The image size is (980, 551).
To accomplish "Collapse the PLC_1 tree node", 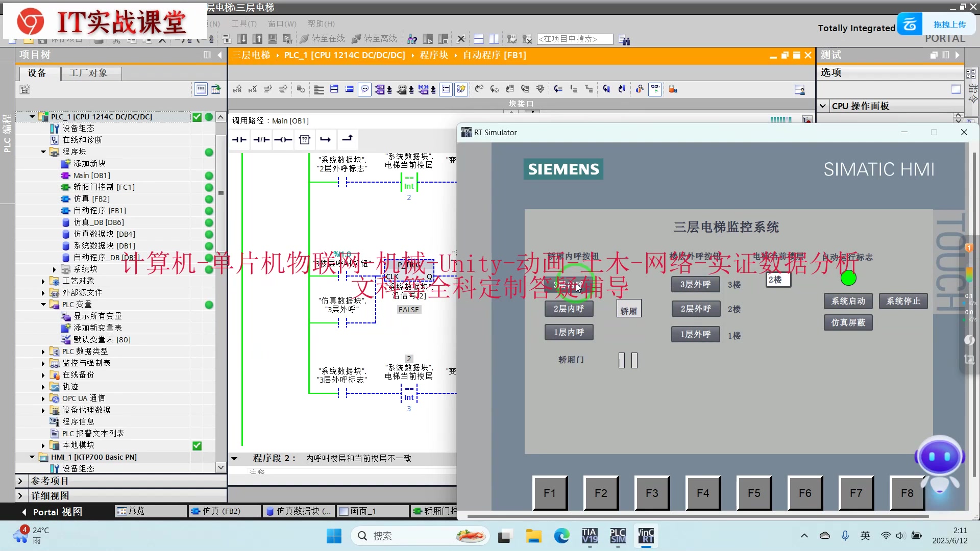I will pyautogui.click(x=32, y=117).
